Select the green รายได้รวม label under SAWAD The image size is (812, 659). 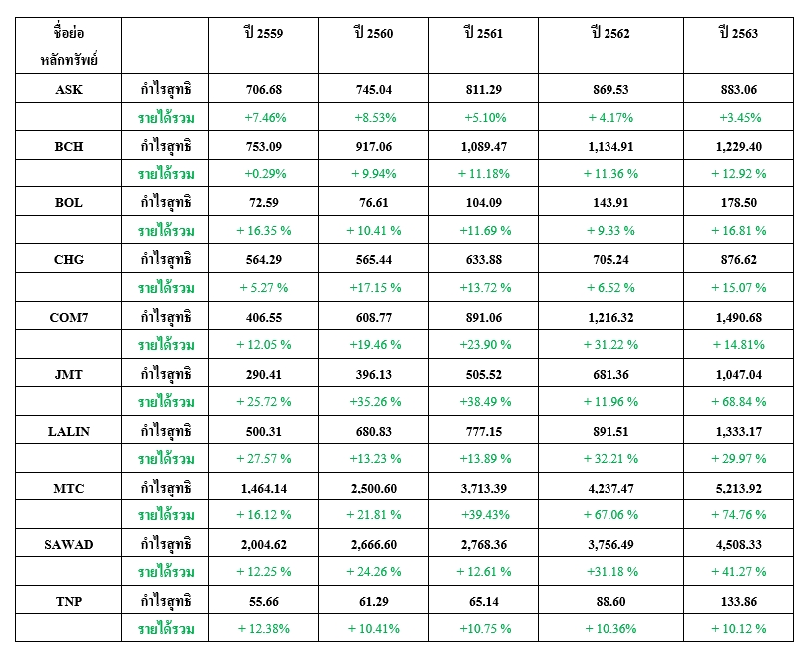coord(166,572)
